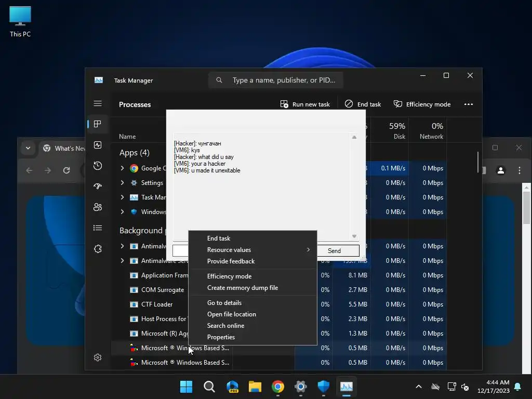Click Chrome page vertical scrollbar
Screen dimensions: 532x399
tap(527, 207)
